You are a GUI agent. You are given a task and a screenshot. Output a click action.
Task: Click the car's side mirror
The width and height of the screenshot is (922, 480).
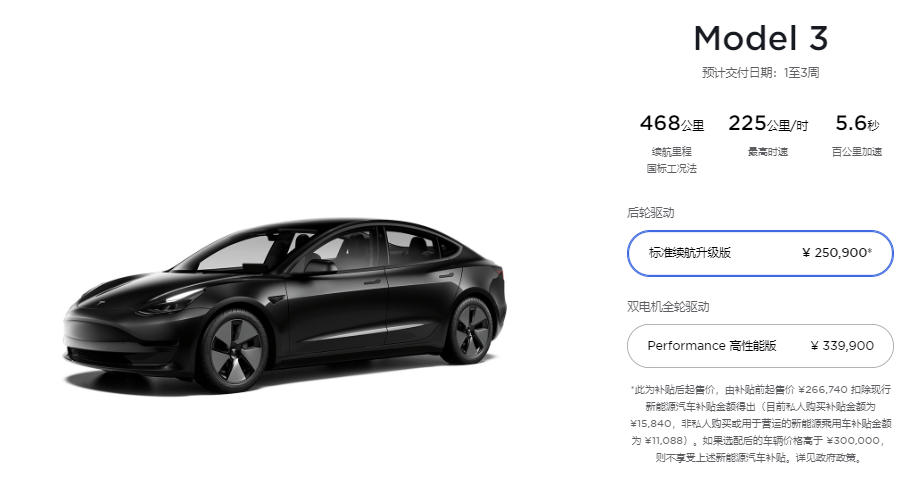320,267
